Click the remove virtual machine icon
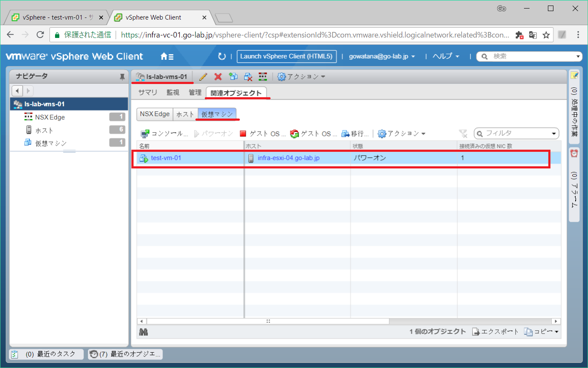588x368 pixels. point(248,77)
